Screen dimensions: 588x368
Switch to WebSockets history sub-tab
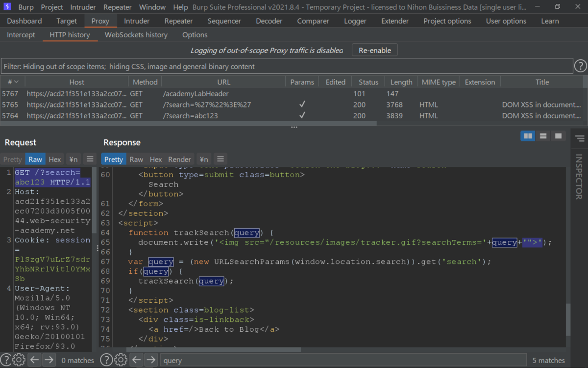pos(136,35)
